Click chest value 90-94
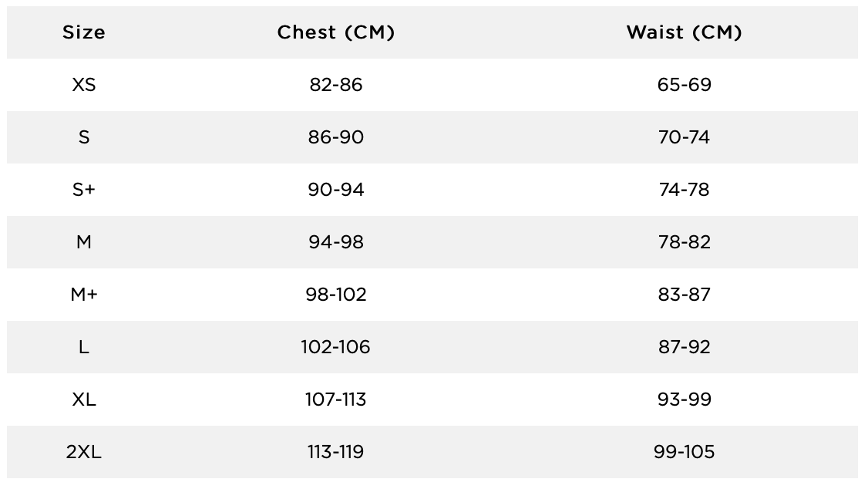 pos(336,190)
